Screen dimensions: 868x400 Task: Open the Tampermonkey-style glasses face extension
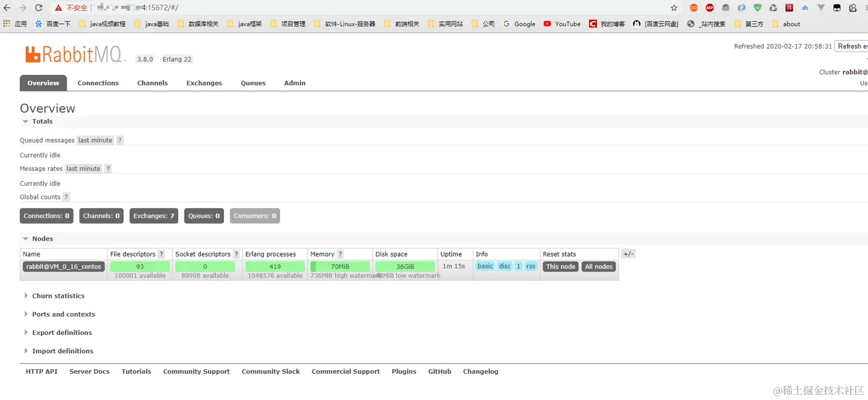[725, 8]
